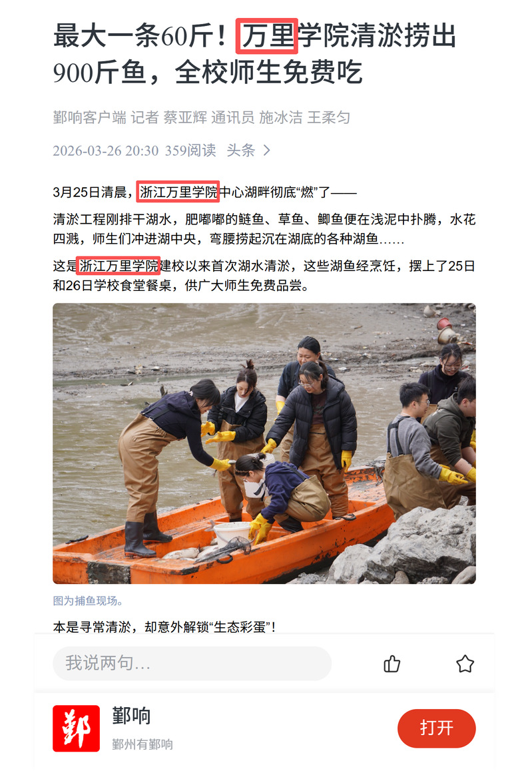
Task: Click the 图为捕鱼现场 photo caption
Action: [88, 601]
